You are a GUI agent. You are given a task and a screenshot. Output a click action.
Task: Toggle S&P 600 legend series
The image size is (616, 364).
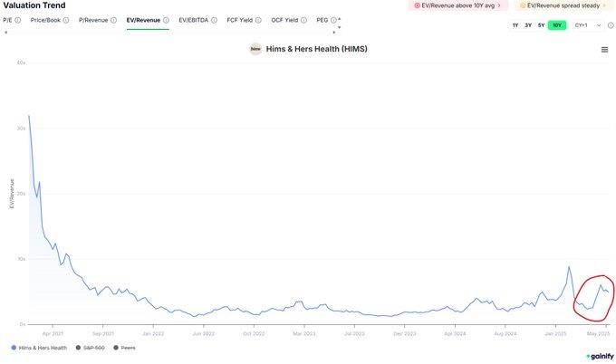click(x=90, y=348)
